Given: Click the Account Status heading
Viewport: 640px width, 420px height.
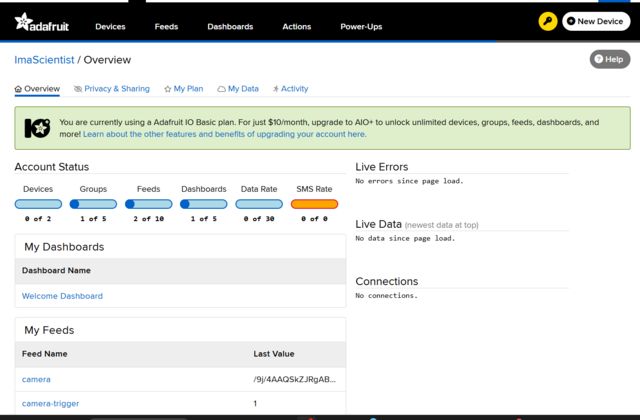Looking at the screenshot, I should coord(52,167).
